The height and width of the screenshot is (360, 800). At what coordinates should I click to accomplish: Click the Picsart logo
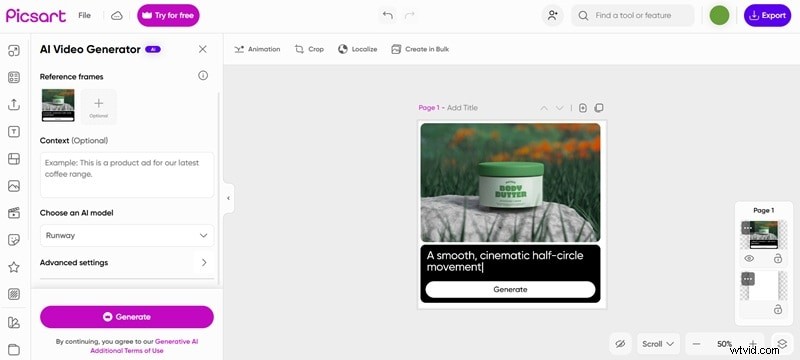(x=36, y=15)
